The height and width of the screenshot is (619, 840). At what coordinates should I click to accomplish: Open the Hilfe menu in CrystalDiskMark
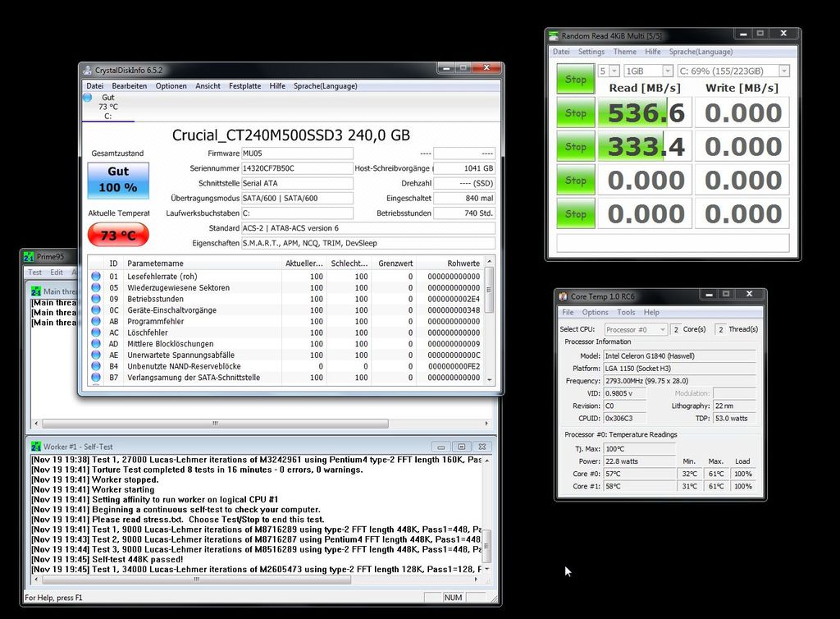(x=652, y=52)
